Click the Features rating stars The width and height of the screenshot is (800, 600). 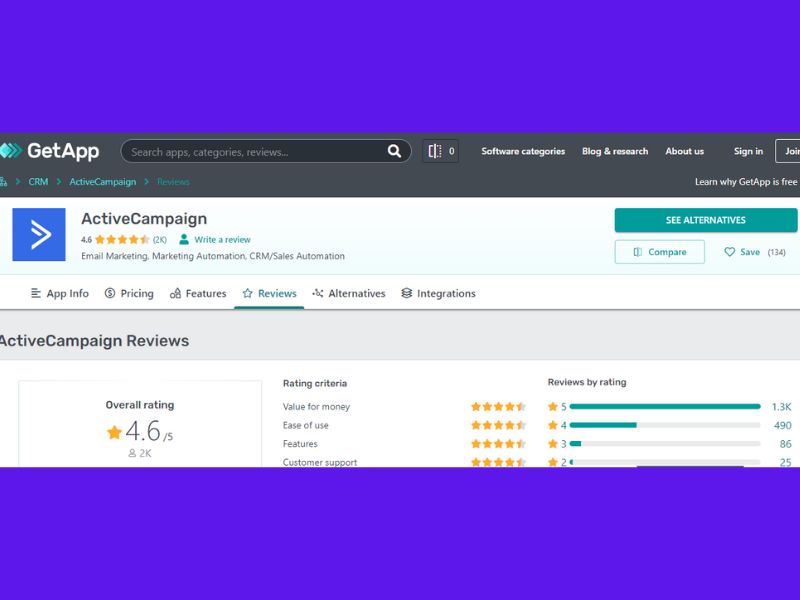tap(498, 444)
